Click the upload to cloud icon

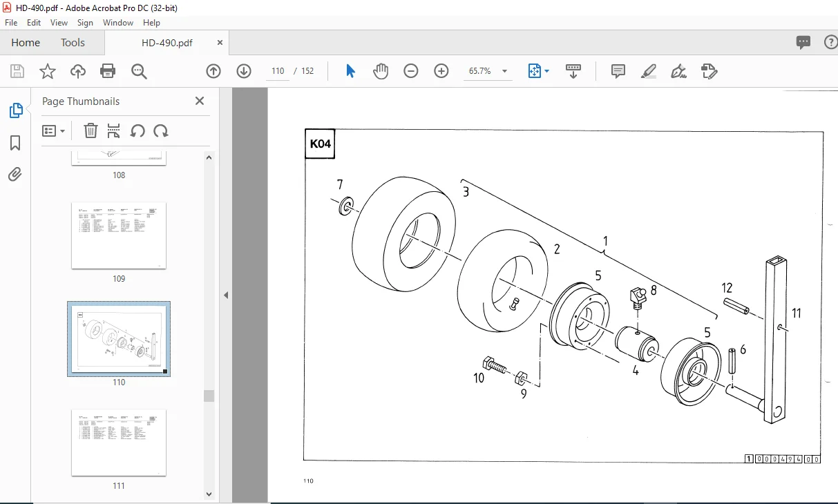[78, 71]
